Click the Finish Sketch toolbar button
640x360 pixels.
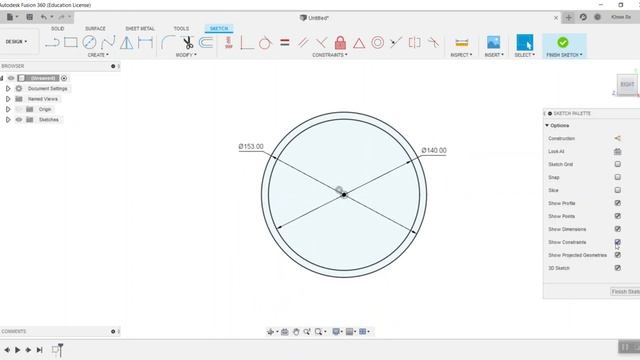tap(563, 46)
